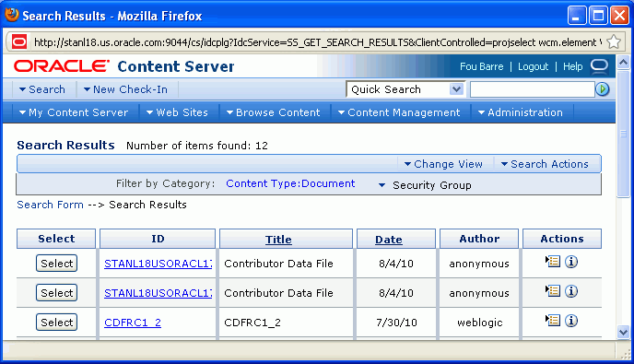Viewport: 634px width, 364px height.
Task: Expand the New Check-In menu
Action: tap(125, 89)
